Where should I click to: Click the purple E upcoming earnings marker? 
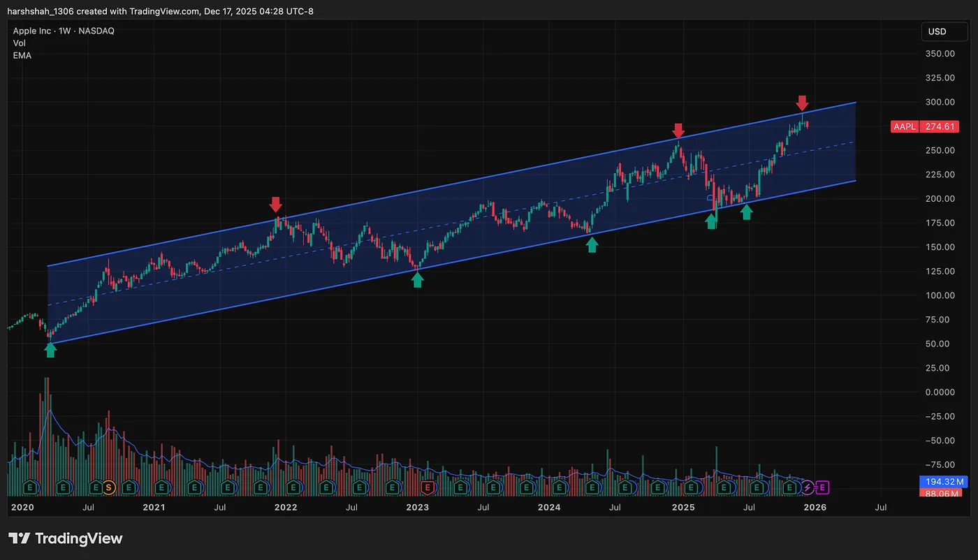(x=822, y=487)
